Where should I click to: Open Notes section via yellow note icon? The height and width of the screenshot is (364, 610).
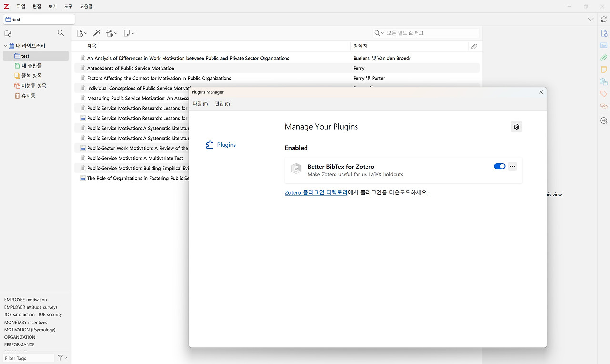604,70
